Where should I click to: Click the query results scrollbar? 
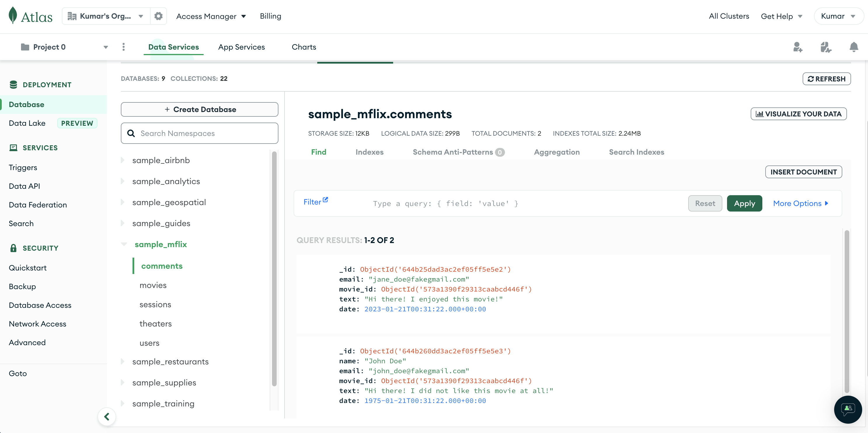point(847,311)
